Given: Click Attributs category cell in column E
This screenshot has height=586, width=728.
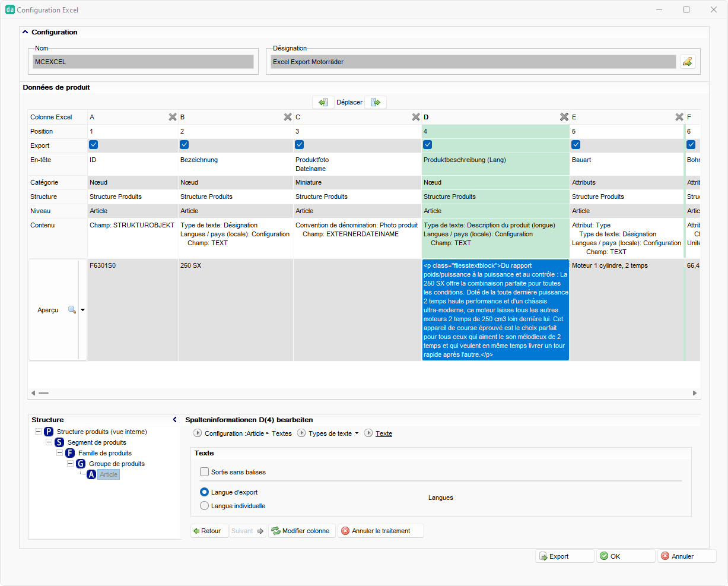Looking at the screenshot, I should point(627,182).
